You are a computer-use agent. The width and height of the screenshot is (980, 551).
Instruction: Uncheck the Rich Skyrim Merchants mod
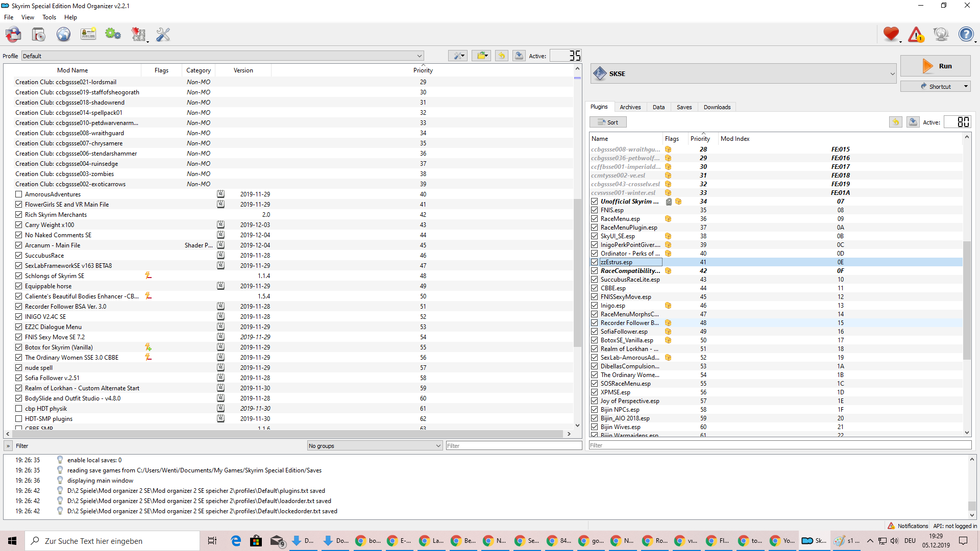pos(19,215)
